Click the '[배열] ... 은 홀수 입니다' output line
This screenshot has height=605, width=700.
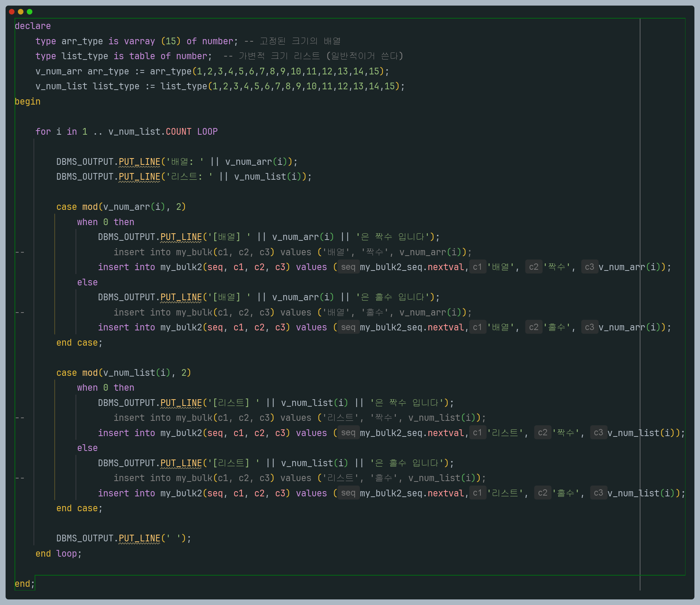pos(269,297)
